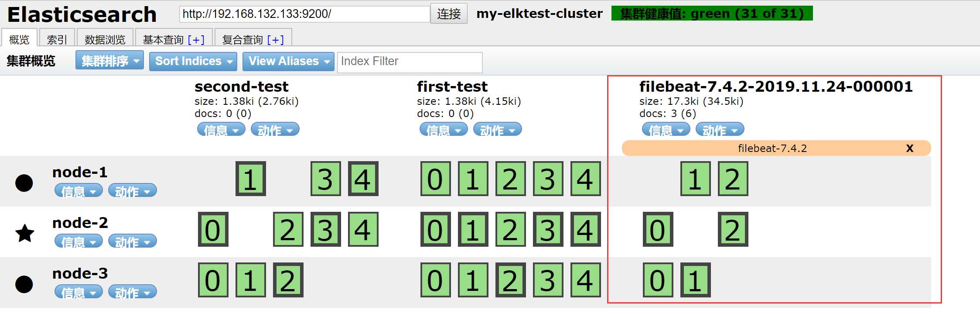Click the first-test index title
Image resolution: width=980 pixels, height=314 pixels.
tap(452, 86)
